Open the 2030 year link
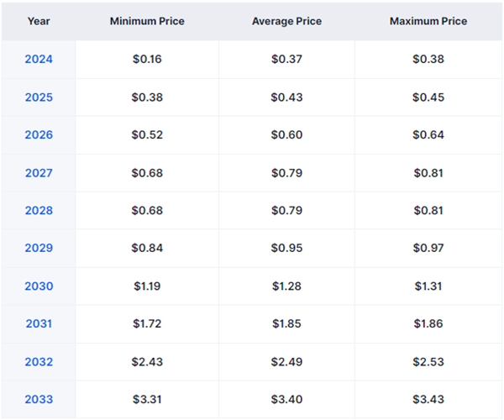This screenshot has width=504, height=420. pyautogui.click(x=39, y=286)
